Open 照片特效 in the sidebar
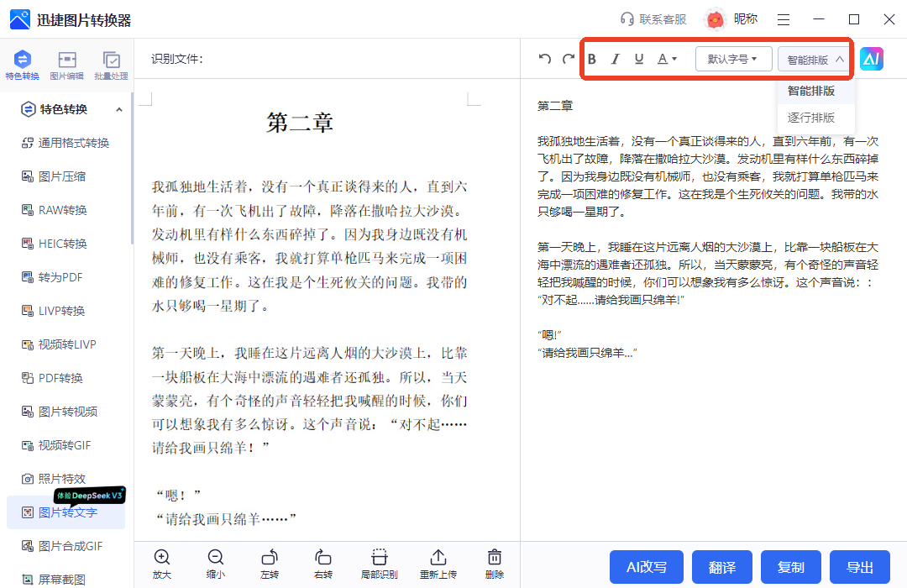 point(66,479)
